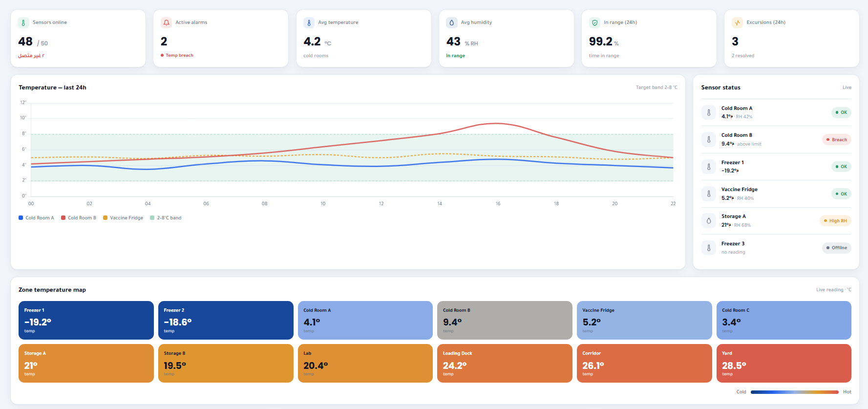
Task: Open the Lab zone tile
Action: 365,363
